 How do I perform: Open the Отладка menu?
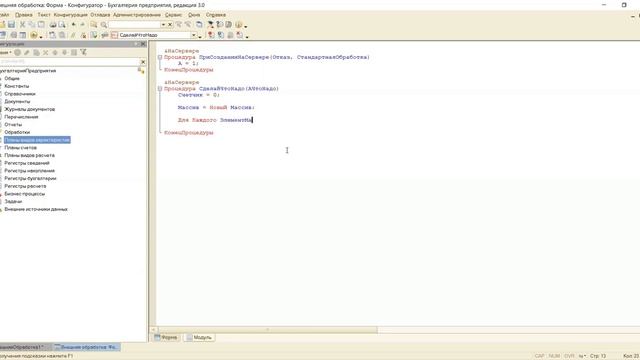pos(100,15)
